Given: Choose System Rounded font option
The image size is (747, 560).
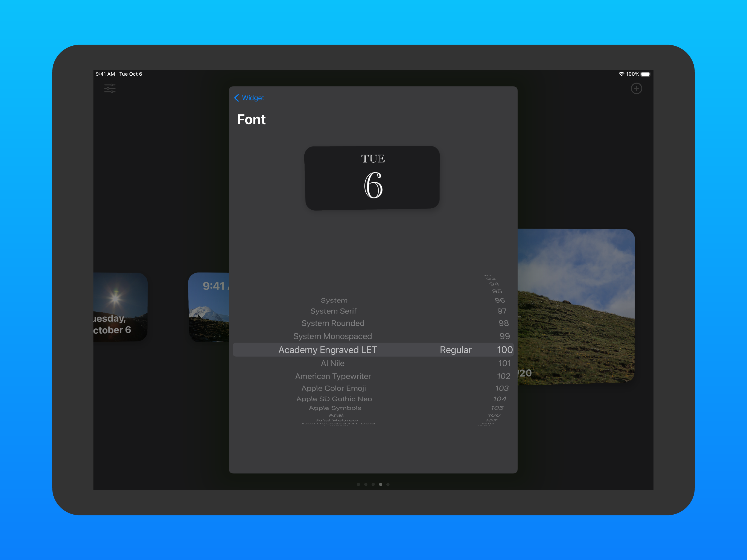Looking at the screenshot, I should click(333, 323).
